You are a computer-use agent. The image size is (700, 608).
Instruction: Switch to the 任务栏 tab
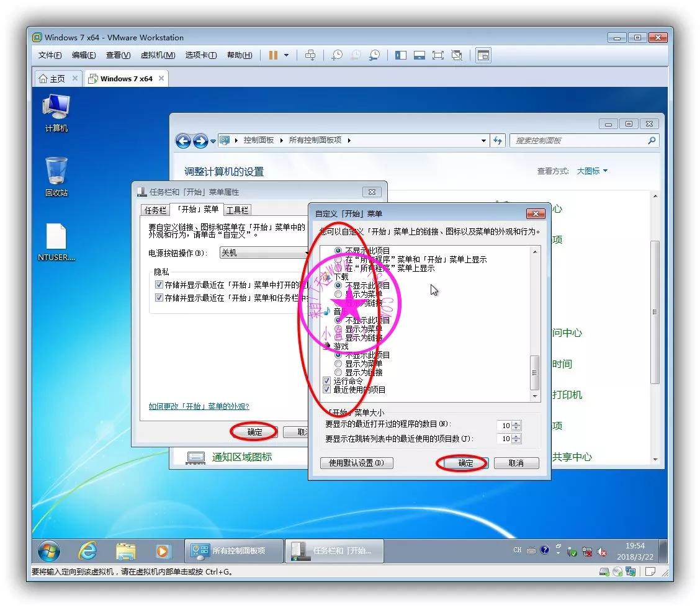(155, 210)
